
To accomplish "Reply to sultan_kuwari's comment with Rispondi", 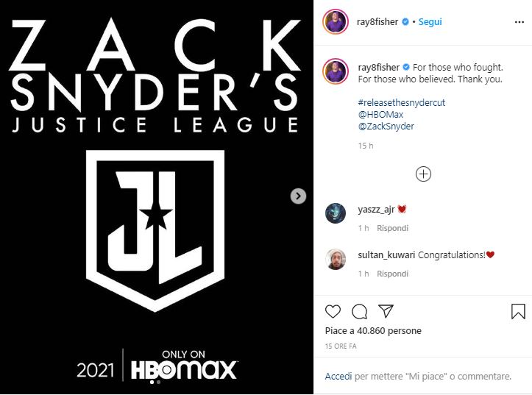I will coord(392,274).
